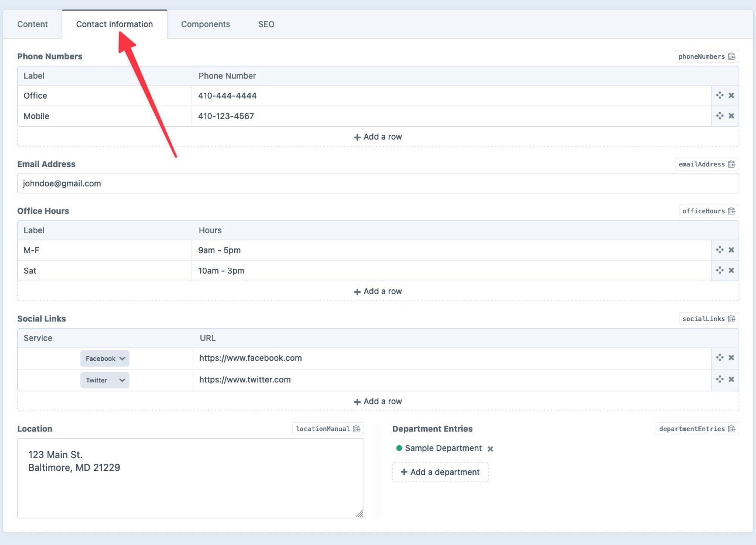Open the Twitter service dropdown
This screenshot has height=545, width=756.
(x=105, y=380)
